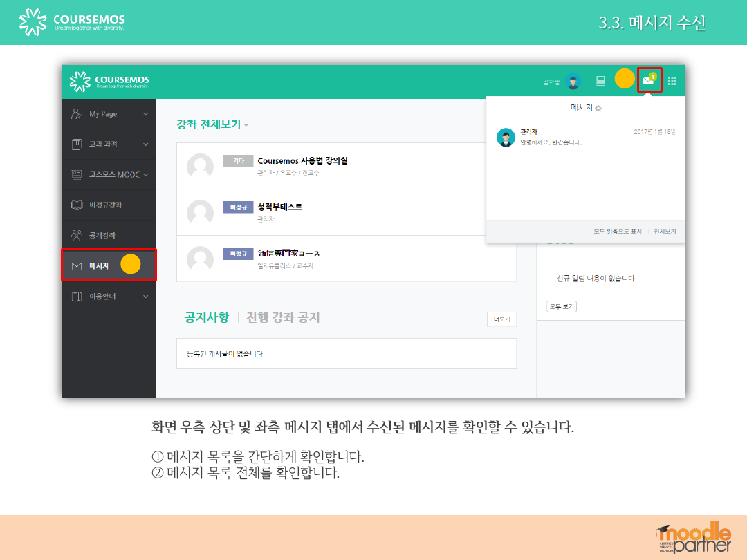Open the Coursemos 사용법 강의실 course

pos(302,160)
